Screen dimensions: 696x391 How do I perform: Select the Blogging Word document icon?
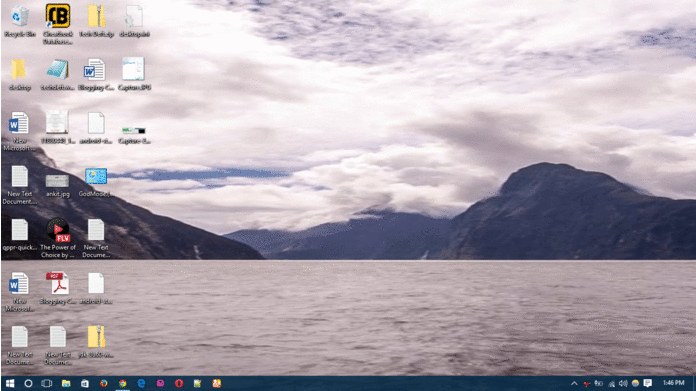click(x=95, y=70)
